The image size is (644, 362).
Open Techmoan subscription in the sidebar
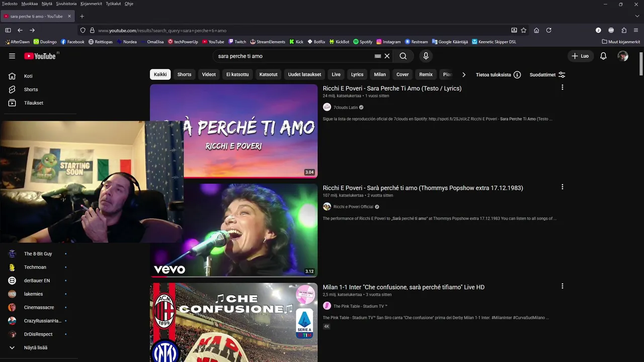(x=35, y=267)
